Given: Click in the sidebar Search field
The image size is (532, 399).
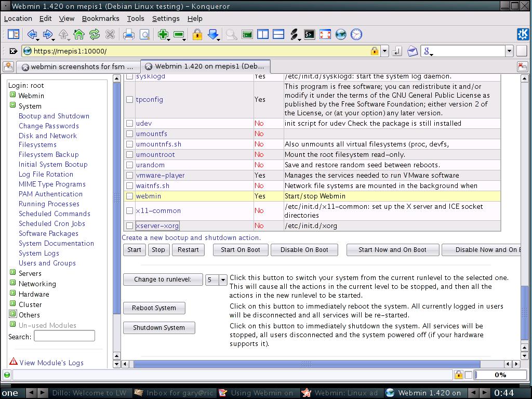Looking at the screenshot, I should pyautogui.click(x=64, y=336).
